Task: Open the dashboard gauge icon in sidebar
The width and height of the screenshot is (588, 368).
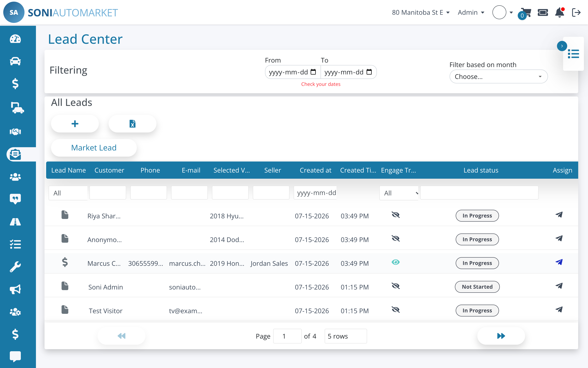Action: (x=15, y=39)
